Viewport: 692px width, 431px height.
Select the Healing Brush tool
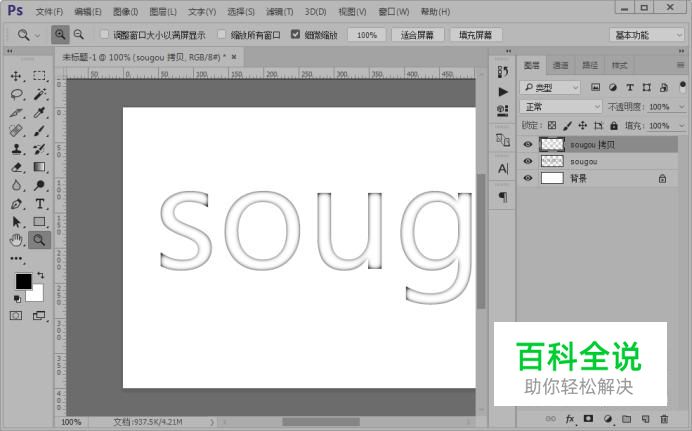(x=16, y=131)
